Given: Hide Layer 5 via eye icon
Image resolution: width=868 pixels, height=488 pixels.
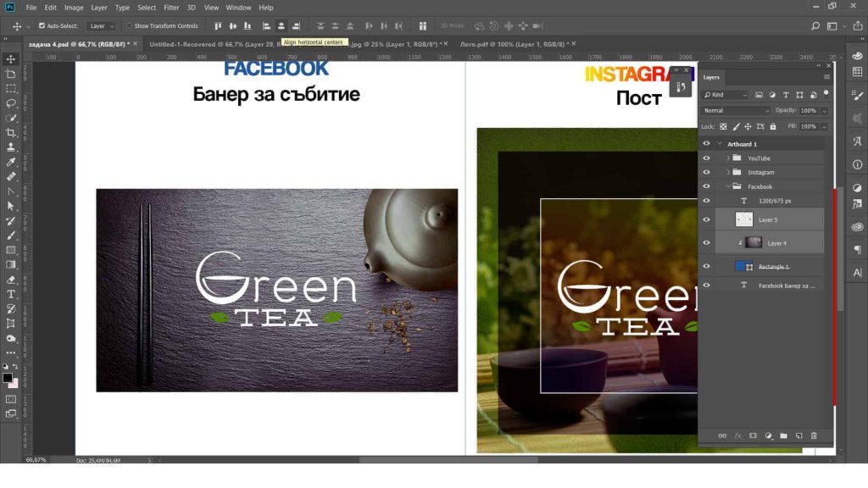Looking at the screenshot, I should 706,219.
